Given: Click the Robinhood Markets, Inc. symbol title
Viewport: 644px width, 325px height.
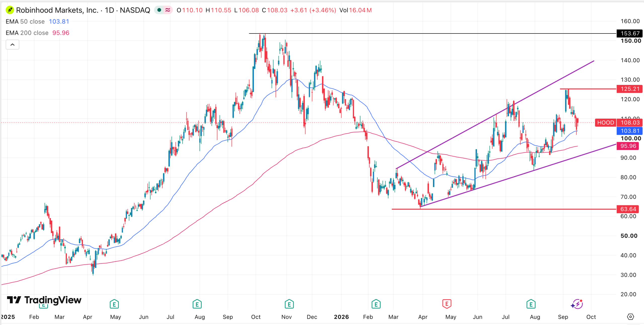Looking at the screenshot, I should pyautogui.click(x=57, y=10).
